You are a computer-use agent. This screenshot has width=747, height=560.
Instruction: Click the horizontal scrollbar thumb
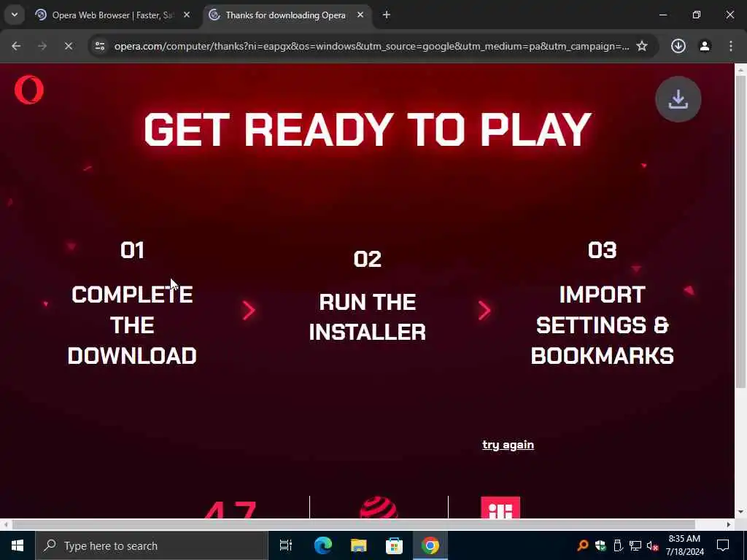click(354, 525)
